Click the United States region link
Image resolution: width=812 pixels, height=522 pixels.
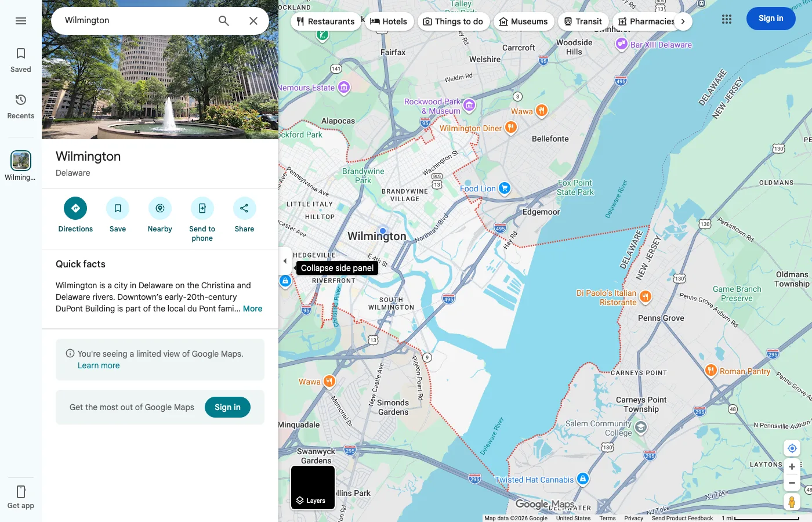tap(573, 519)
